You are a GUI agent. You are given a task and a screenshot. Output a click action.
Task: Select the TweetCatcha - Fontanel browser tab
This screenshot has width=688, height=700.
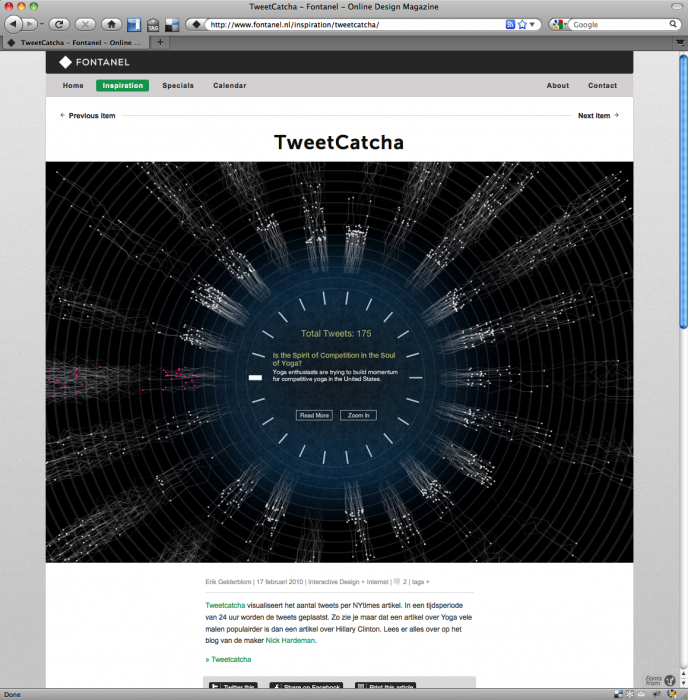point(75,43)
